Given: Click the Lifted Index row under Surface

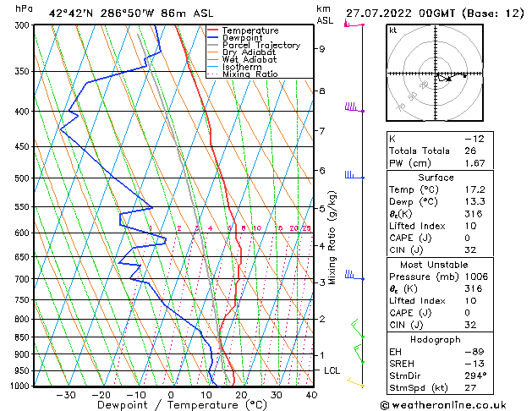Looking at the screenshot, I should coord(440,226).
